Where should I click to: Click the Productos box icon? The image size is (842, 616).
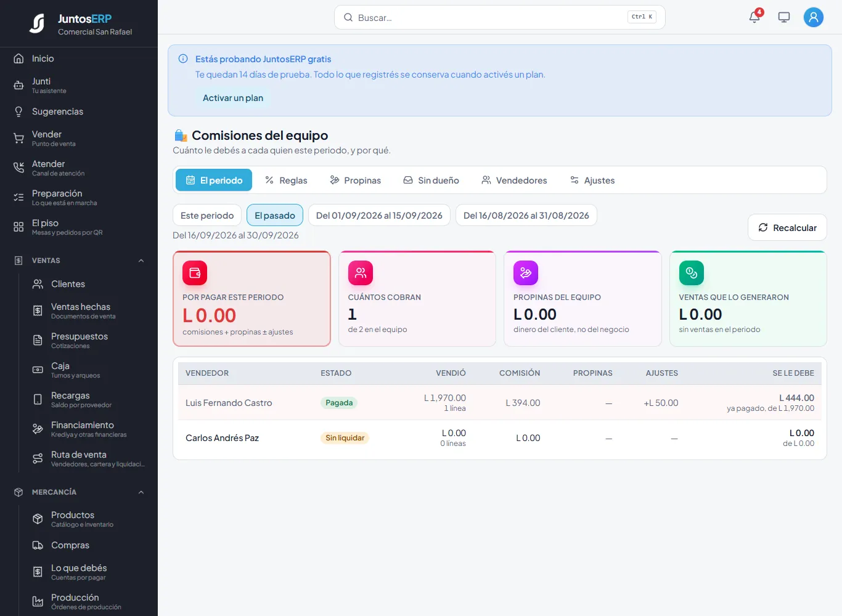tap(38, 519)
